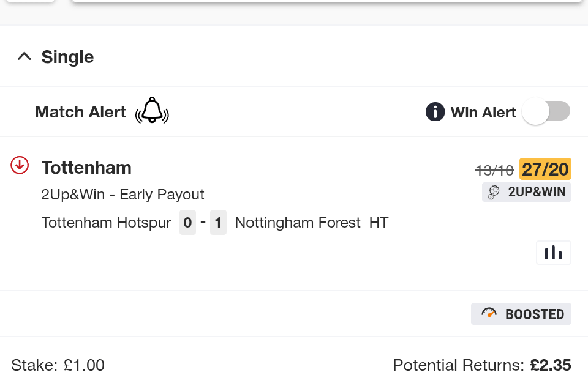Click the 2Up&Win - Early Payout text
The image size is (588, 386).
click(123, 195)
